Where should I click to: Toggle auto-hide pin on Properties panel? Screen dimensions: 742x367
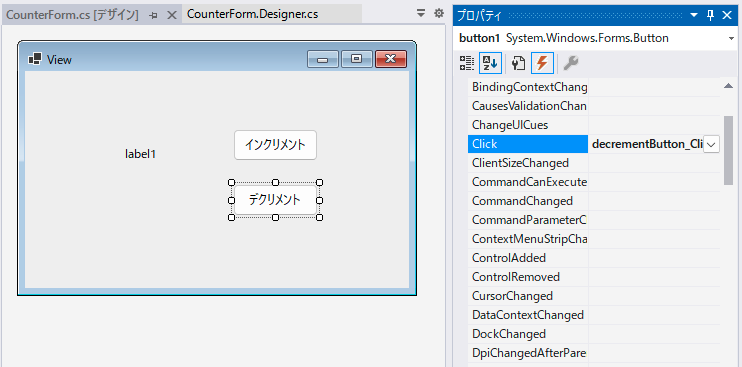pos(710,15)
